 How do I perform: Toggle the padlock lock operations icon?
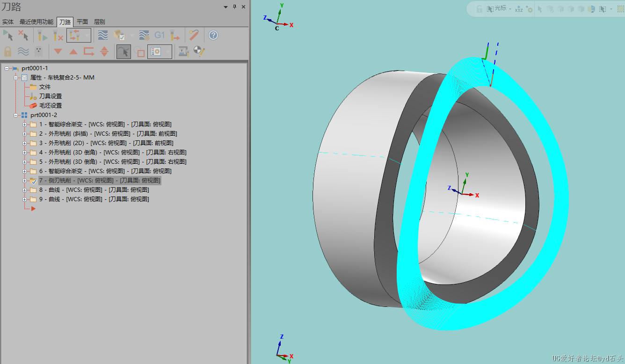pyautogui.click(x=8, y=51)
